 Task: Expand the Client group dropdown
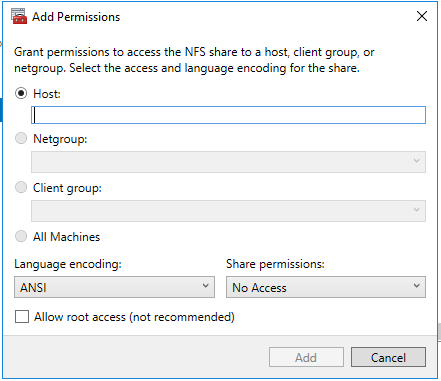pos(228,211)
